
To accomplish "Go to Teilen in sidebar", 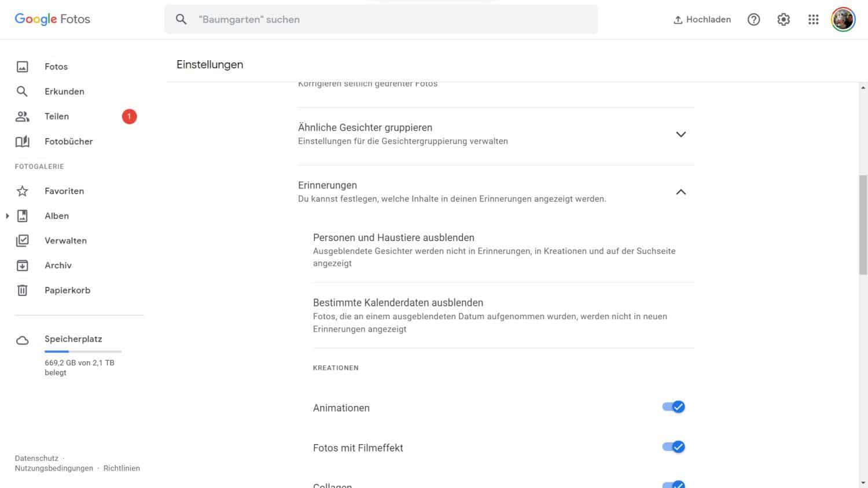I will click(57, 116).
